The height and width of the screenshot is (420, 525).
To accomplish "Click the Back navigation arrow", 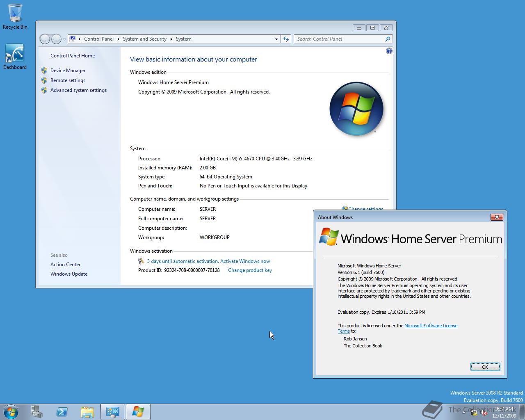I will 45,39.
